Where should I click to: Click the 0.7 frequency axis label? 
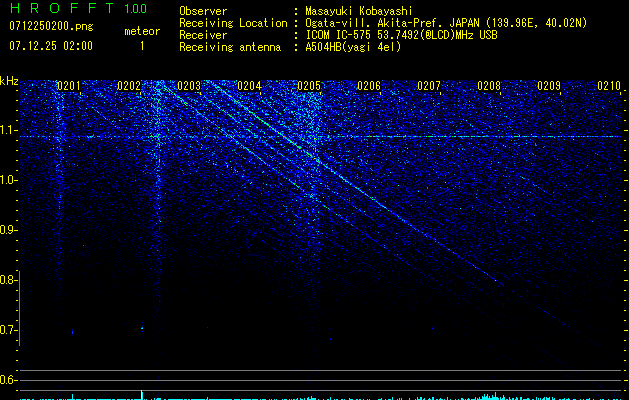tap(9, 330)
